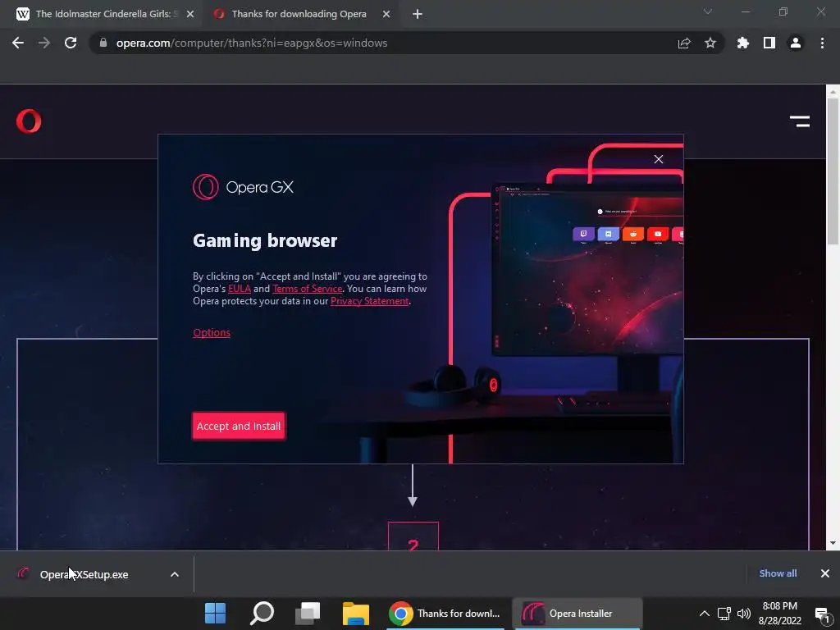Click the page vertical scrollbar thumb
Screen dimensions: 840x630
tap(833, 171)
